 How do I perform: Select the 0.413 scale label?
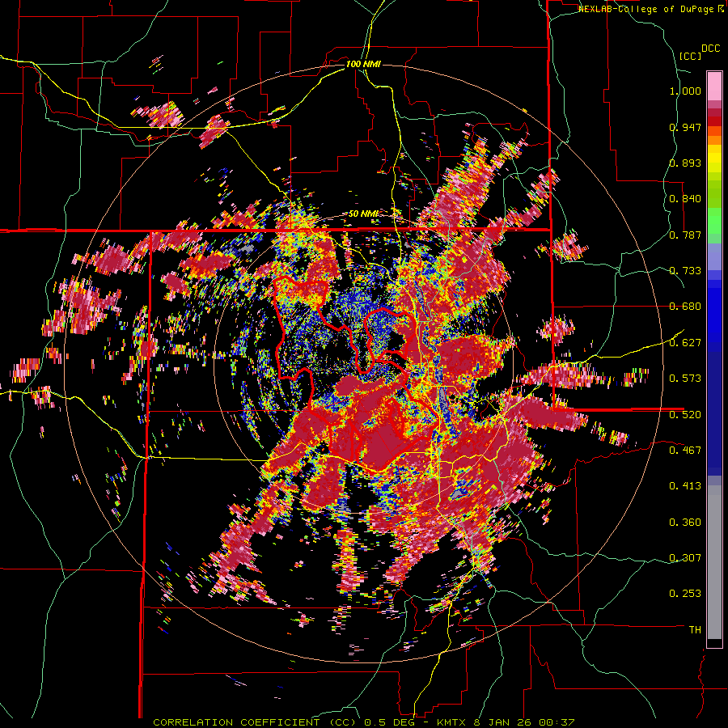[x=685, y=486]
